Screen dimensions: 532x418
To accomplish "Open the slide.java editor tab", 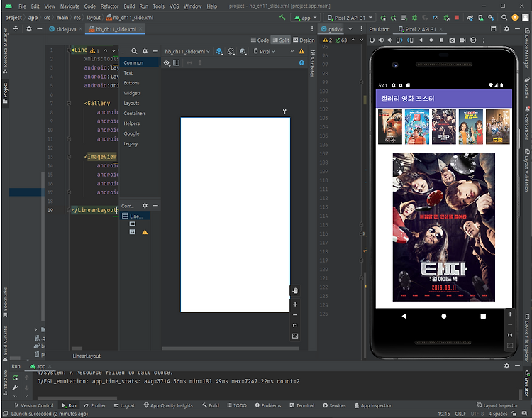I will (x=65, y=29).
